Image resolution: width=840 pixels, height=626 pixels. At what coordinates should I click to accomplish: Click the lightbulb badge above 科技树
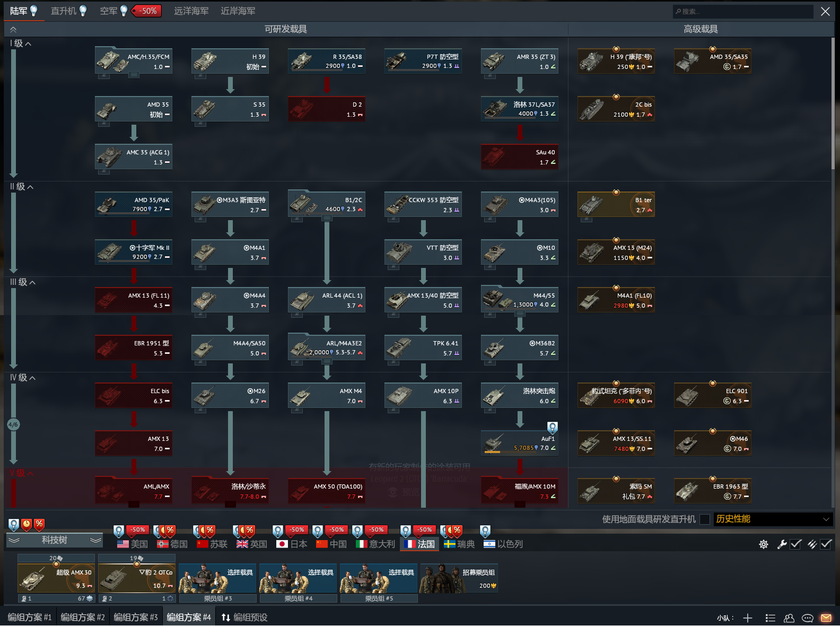(x=14, y=525)
